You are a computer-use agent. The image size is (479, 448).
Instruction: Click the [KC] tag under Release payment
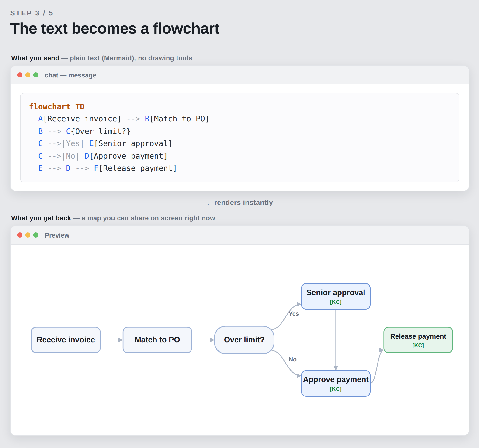click(418, 345)
